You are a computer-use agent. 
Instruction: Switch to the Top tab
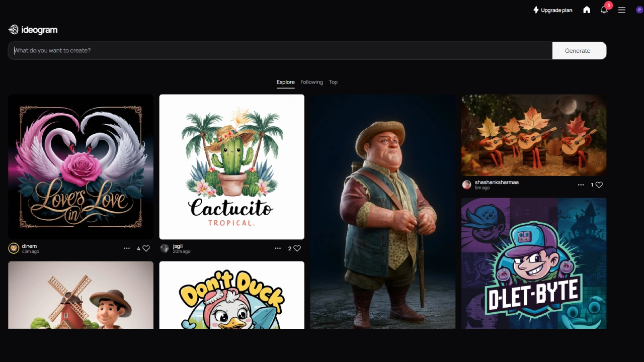click(x=333, y=82)
